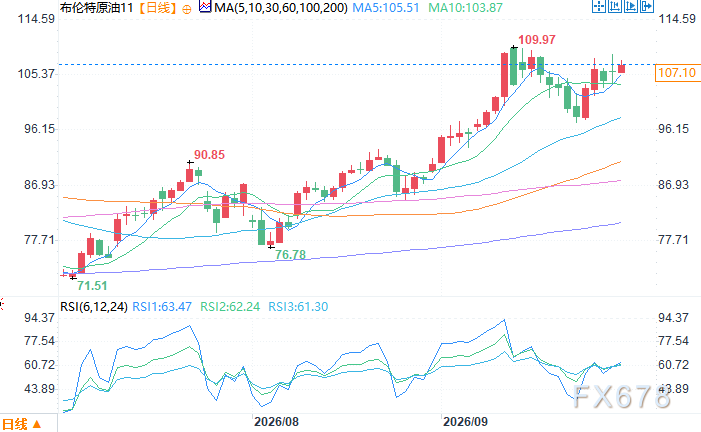Click the 2026/08 date axis label
Viewport: 701px width, 432px height.
coord(276,422)
